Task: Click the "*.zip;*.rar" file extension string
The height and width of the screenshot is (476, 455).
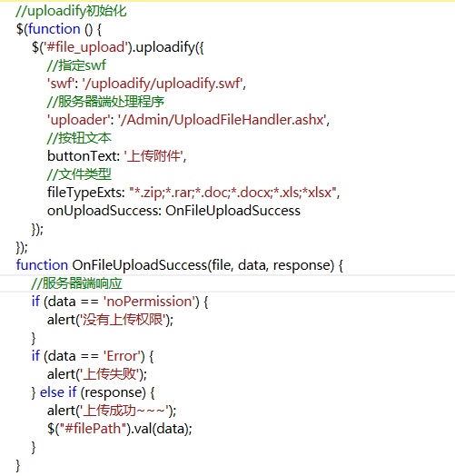Action: pyautogui.click(x=233, y=193)
